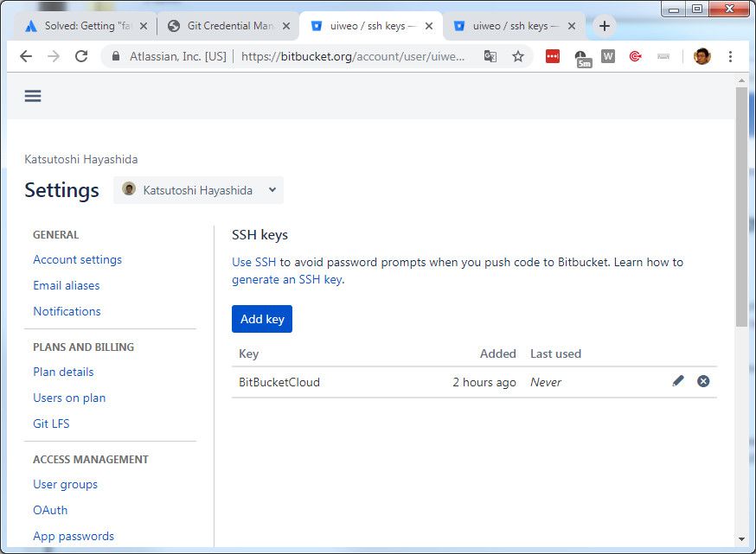The image size is (756, 554).
Task: Click the W extension icon
Action: click(x=608, y=56)
